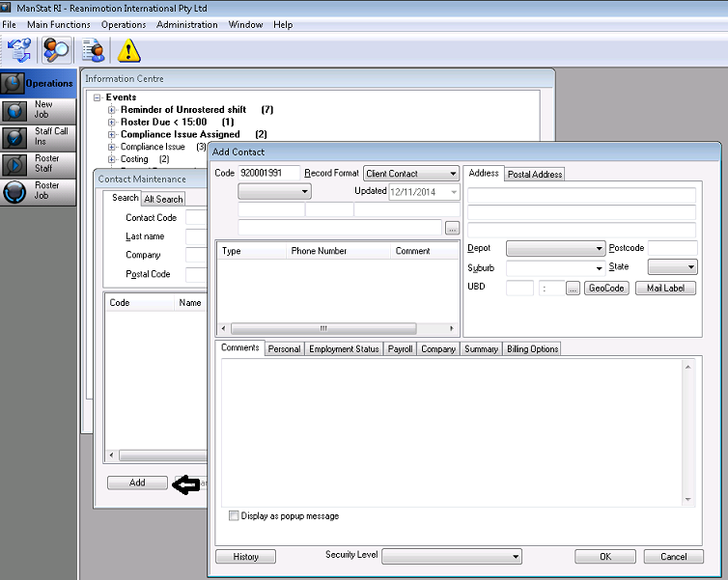Click the History button

245,557
